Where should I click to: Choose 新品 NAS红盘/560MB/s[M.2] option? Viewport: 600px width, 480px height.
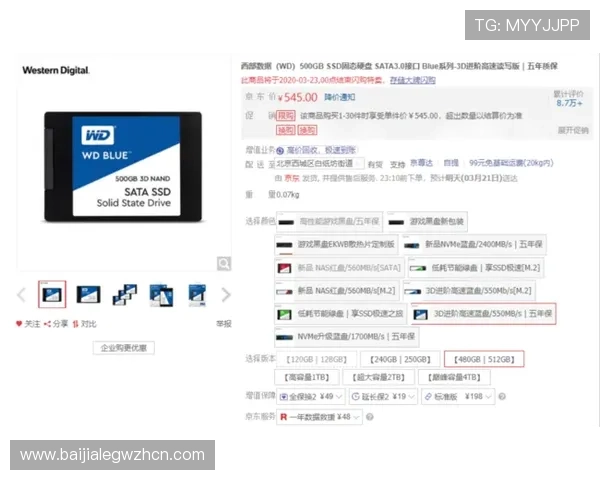(336, 291)
